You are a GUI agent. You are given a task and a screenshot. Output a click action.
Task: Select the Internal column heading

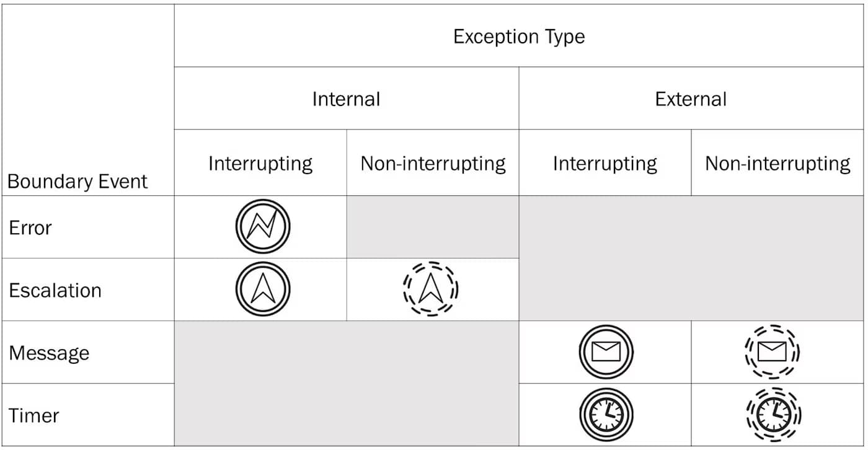[346, 99]
